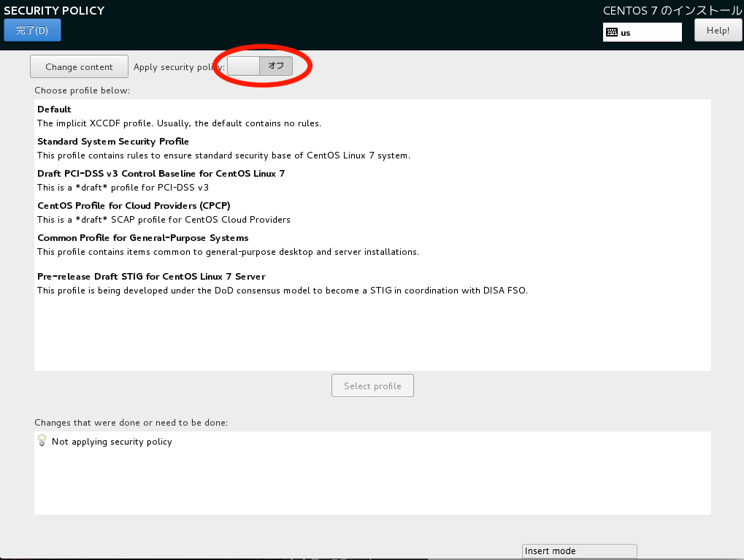Screen dimensions: 744x560
Task: Click the lightbulb icon beside Not applying security policy
Action: click(42, 441)
